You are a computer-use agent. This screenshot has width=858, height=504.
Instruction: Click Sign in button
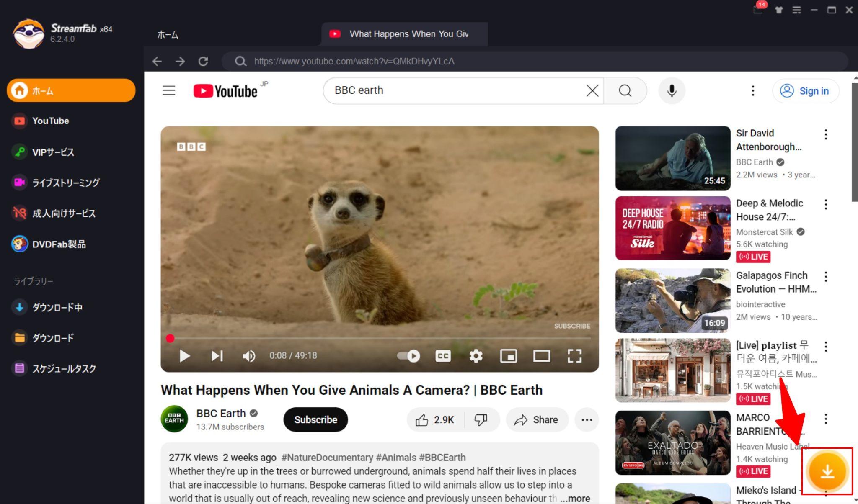point(805,91)
